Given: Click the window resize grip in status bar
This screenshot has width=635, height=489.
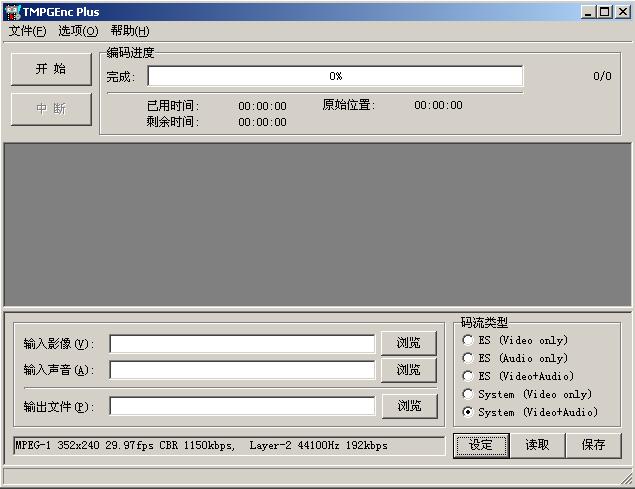Looking at the screenshot, I should [626, 479].
